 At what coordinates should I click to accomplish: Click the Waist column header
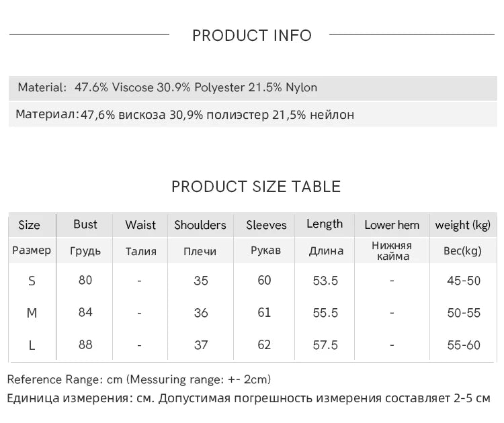tap(140, 225)
